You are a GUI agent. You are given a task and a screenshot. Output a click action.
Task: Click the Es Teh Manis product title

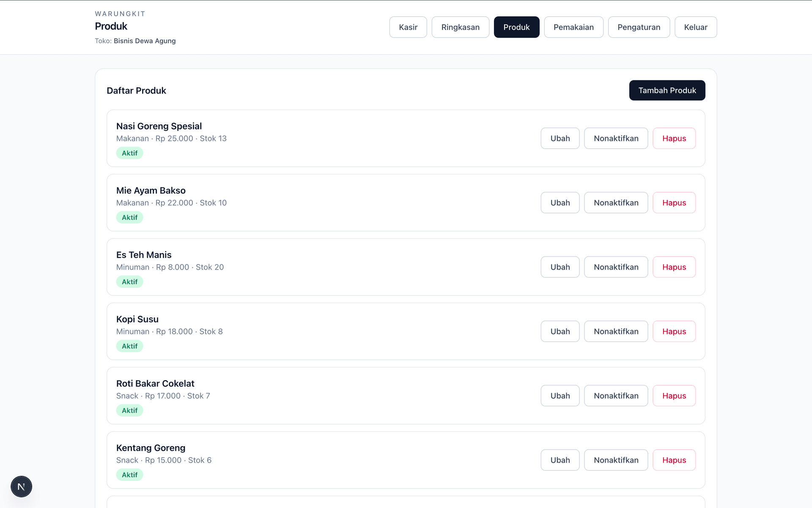tap(144, 255)
